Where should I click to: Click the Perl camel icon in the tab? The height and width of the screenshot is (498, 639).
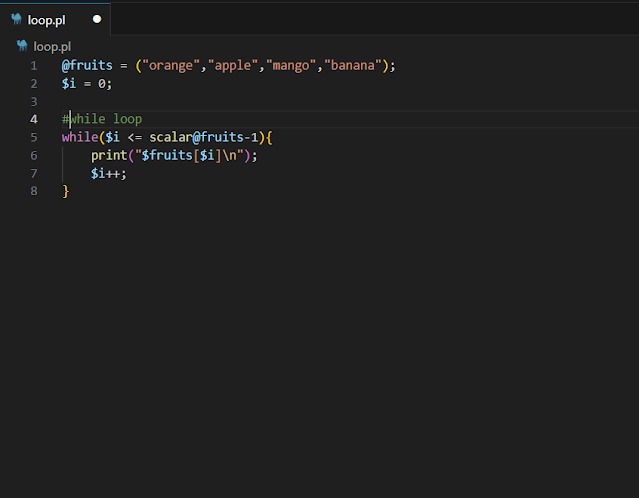coord(16,19)
